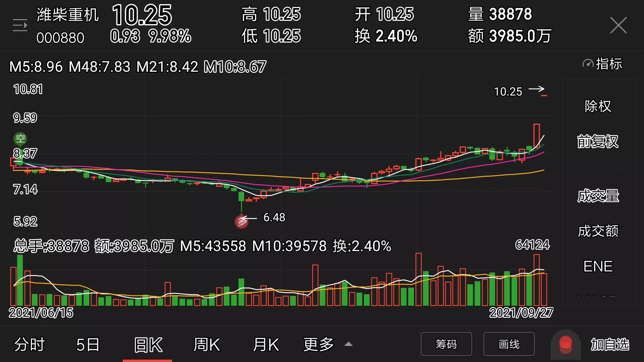The width and height of the screenshot is (644, 362).
Task: Tap the 64124 volume scale label
Action: [x=532, y=245]
